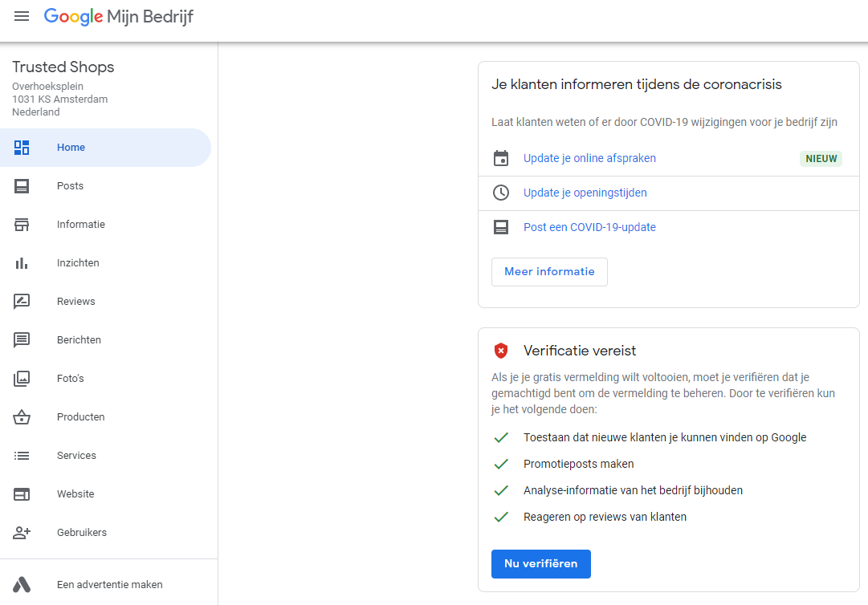Open Website in the sidebar
Screen dimensions: 868x605
[105, 494]
